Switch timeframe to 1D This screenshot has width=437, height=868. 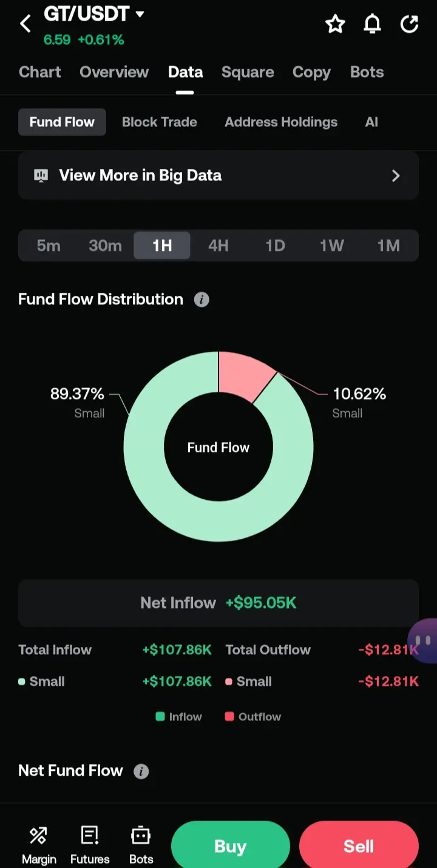coord(275,245)
